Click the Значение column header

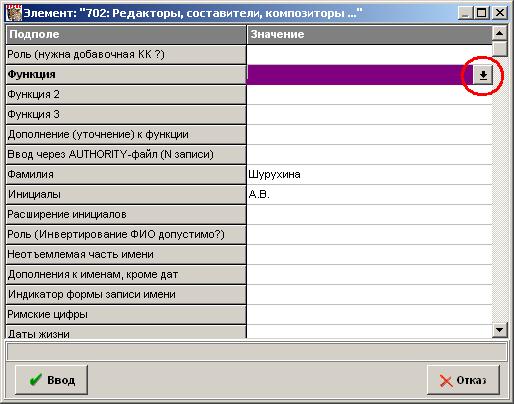pyautogui.click(x=369, y=34)
